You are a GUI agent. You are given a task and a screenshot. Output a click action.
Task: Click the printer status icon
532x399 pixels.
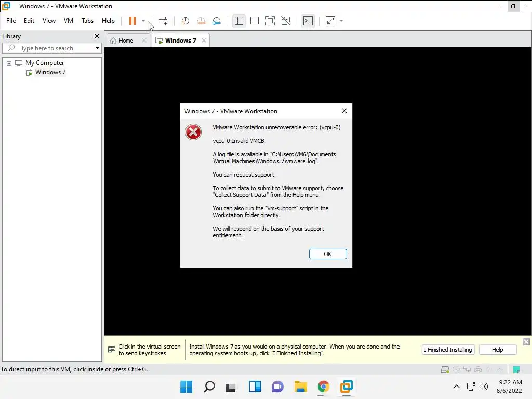[x=478, y=370]
